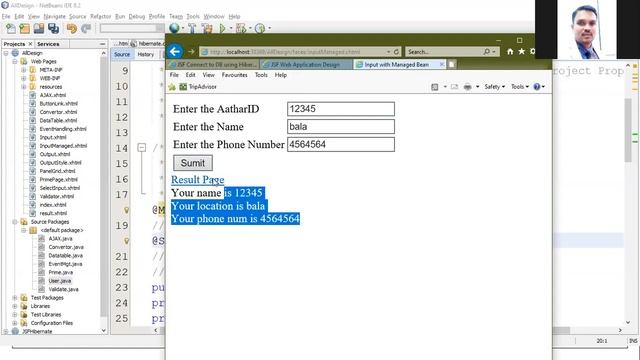Open the NetBeans Refactor menu
The width and height of the screenshot is (640, 360).
(x=100, y=16)
